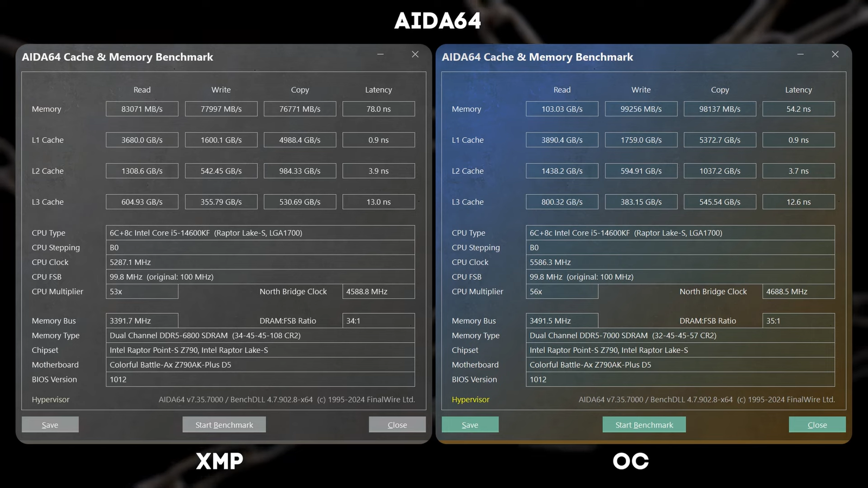Select the 98137 MB/s memory copy value
This screenshot has width=868, height=488.
click(720, 109)
